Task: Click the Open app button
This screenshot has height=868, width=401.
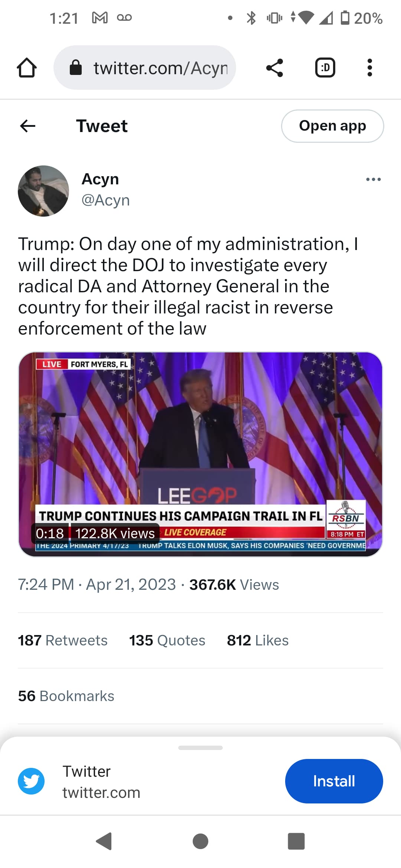Action: [x=333, y=126]
